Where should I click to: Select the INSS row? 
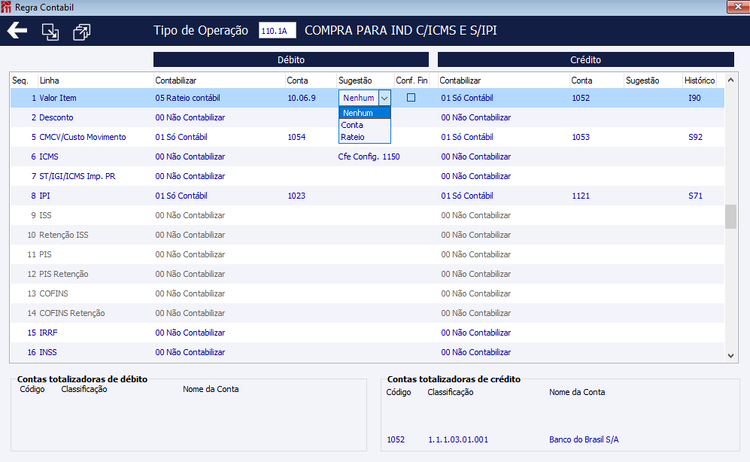367,352
